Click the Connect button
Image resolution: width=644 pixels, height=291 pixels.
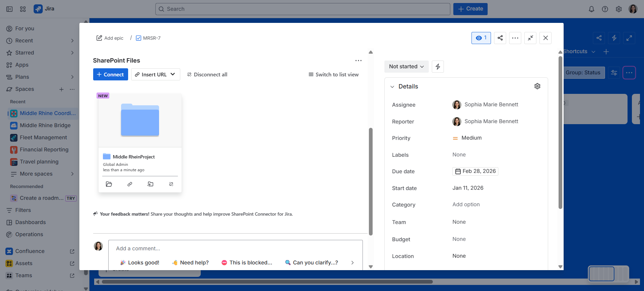(110, 75)
